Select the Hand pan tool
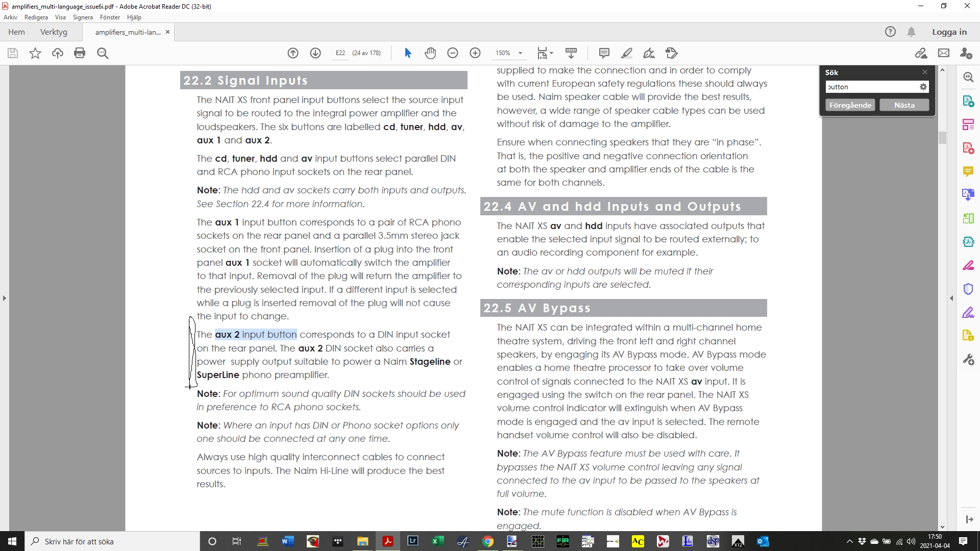980x551 pixels. [x=430, y=53]
